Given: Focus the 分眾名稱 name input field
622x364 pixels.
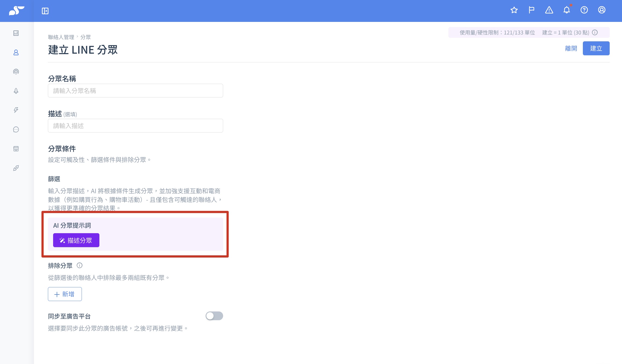Looking at the screenshot, I should click(x=136, y=91).
